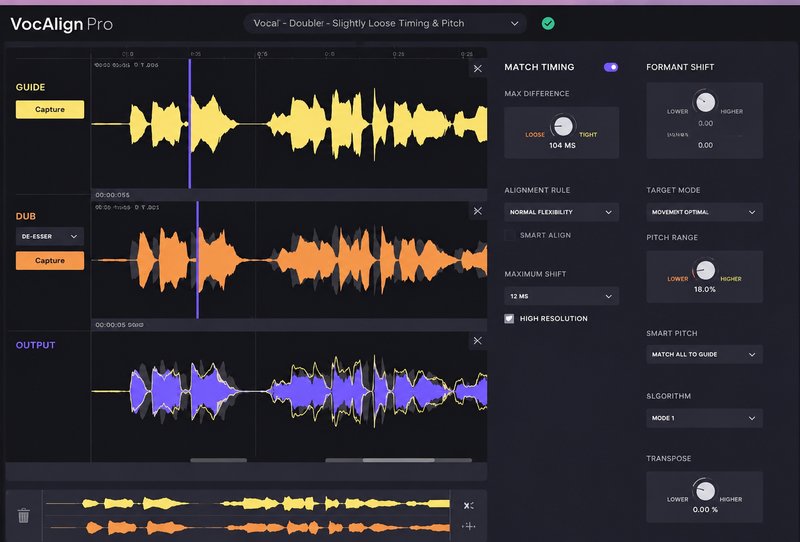Click the trash delete icon
The image size is (800, 542).
(x=23, y=515)
